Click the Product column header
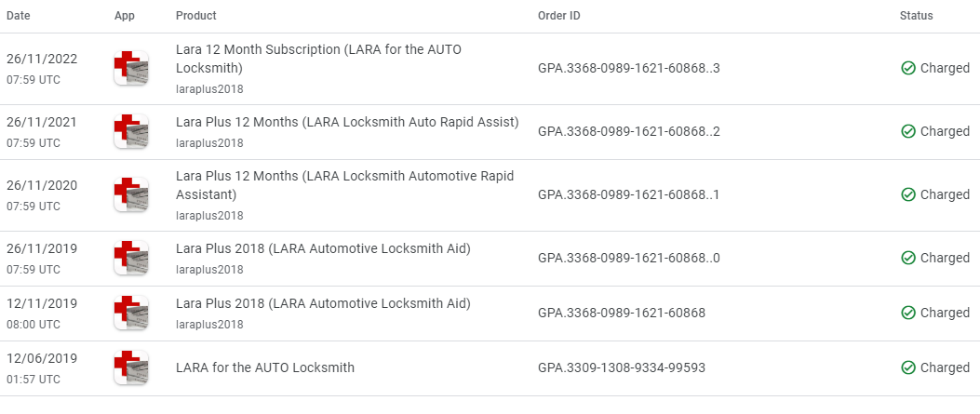Image resolution: width=980 pixels, height=414 pixels. coord(195,16)
